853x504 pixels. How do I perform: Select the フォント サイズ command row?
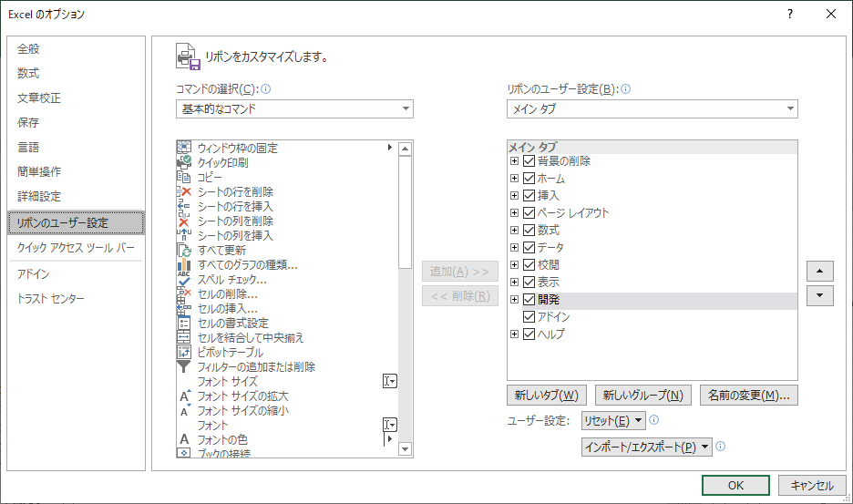pyautogui.click(x=287, y=381)
